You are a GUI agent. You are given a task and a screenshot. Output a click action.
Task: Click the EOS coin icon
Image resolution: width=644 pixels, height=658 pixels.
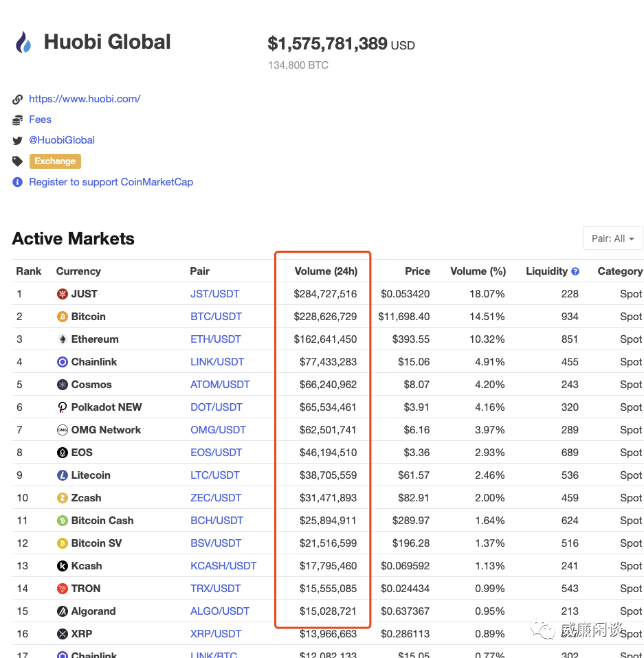tap(62, 453)
